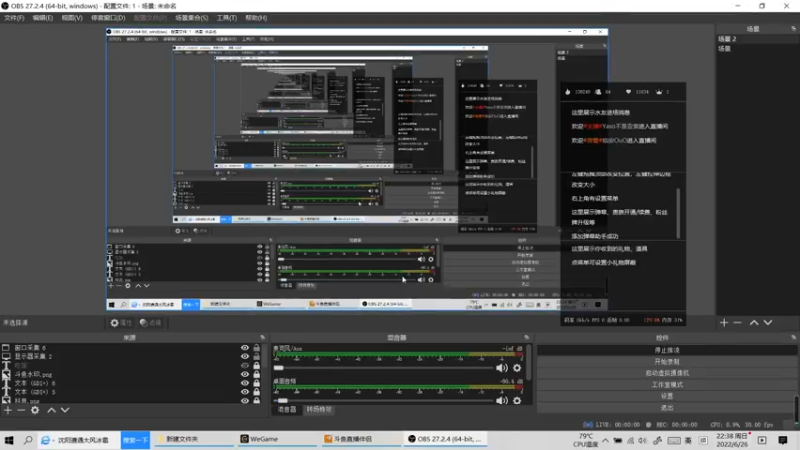
Task: Toggle visibility of 斗鱼水印.png source
Action: tap(245, 374)
